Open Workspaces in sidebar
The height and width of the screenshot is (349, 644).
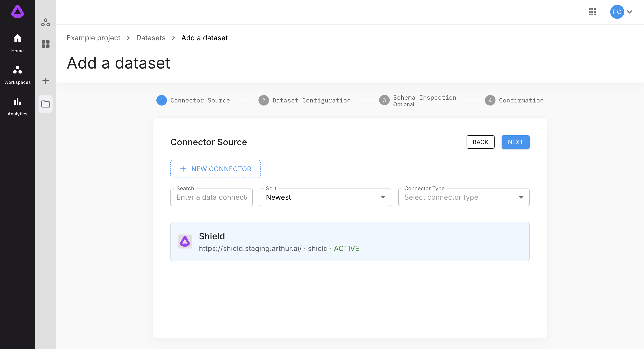(18, 75)
